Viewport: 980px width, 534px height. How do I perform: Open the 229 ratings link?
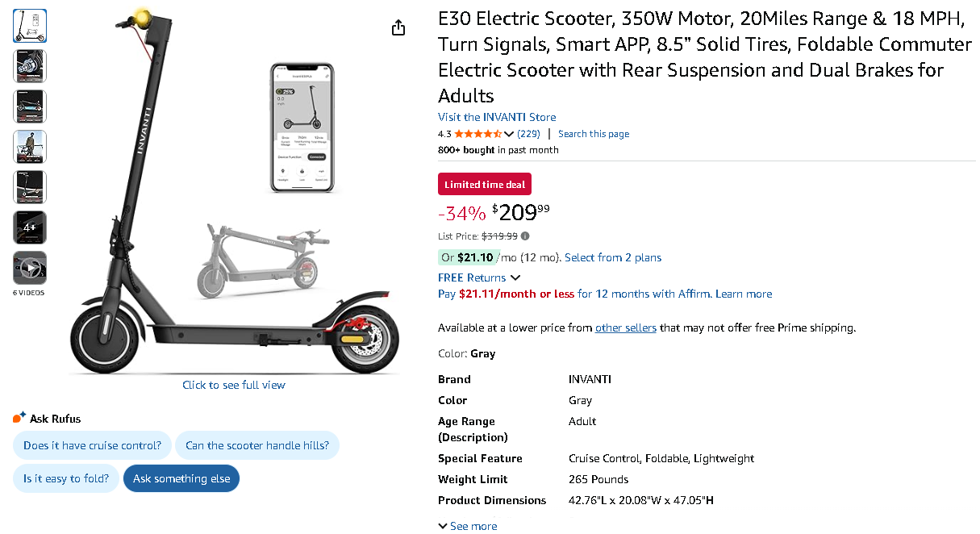[528, 134]
